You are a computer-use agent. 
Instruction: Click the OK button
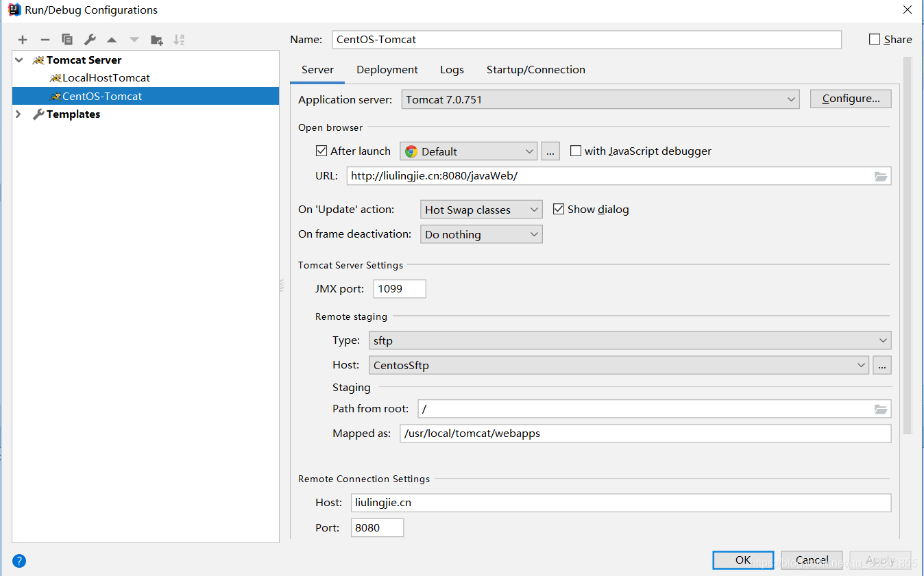point(743,560)
